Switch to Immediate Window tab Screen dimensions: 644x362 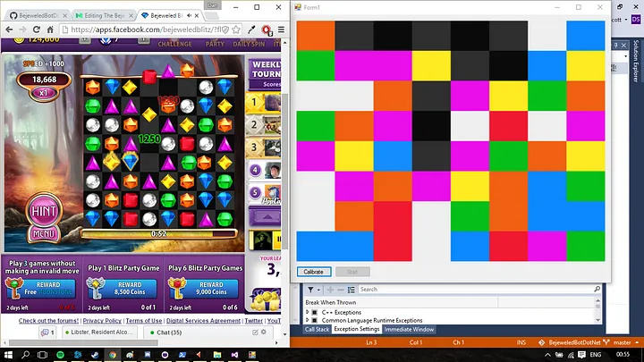(409, 329)
